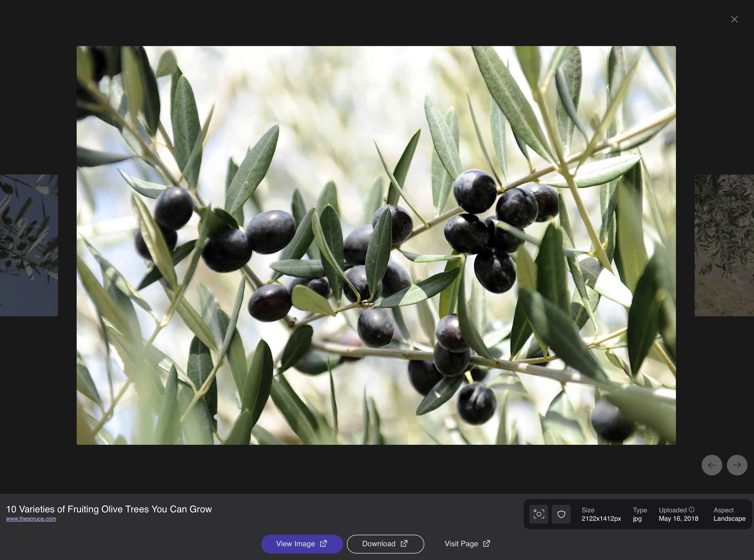Screen dimensions: 754x560
Task: Open the www.thespruce.com source link
Action: coord(31,519)
